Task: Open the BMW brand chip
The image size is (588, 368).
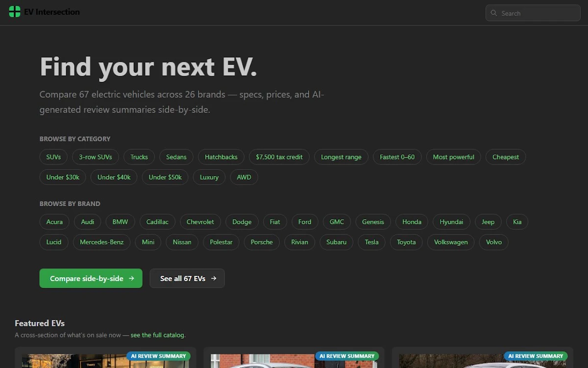Action: (120, 222)
